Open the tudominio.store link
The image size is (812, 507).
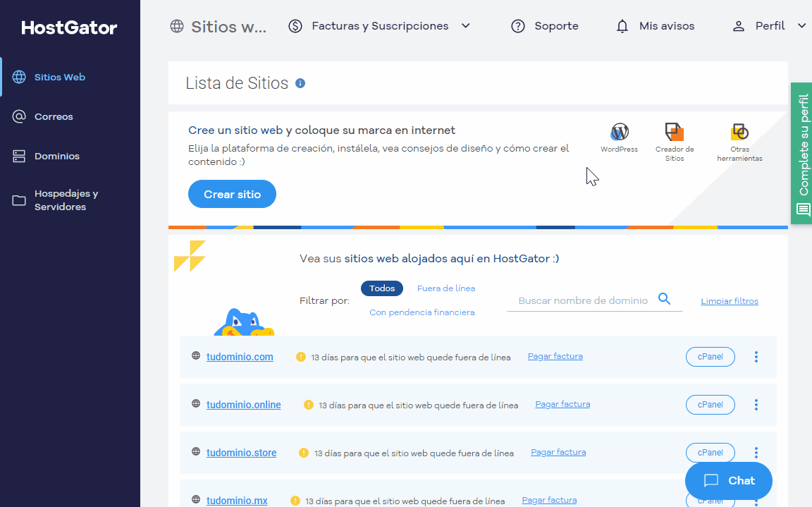241,453
